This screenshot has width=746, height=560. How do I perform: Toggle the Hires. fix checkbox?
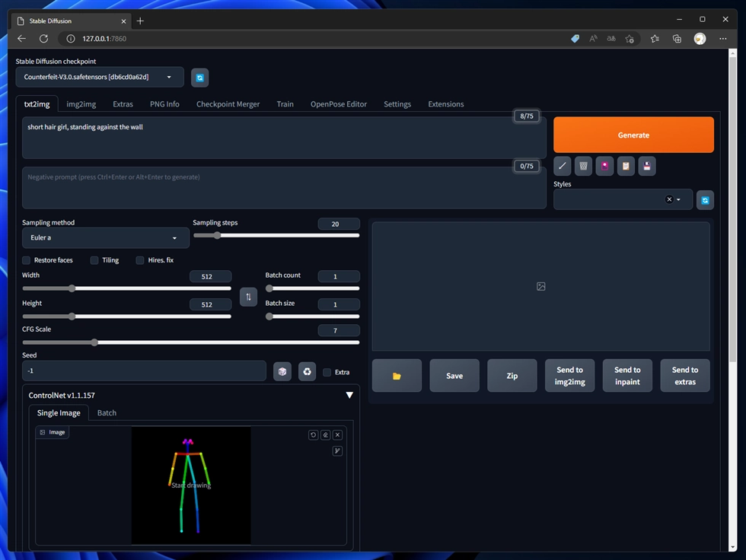tap(140, 260)
